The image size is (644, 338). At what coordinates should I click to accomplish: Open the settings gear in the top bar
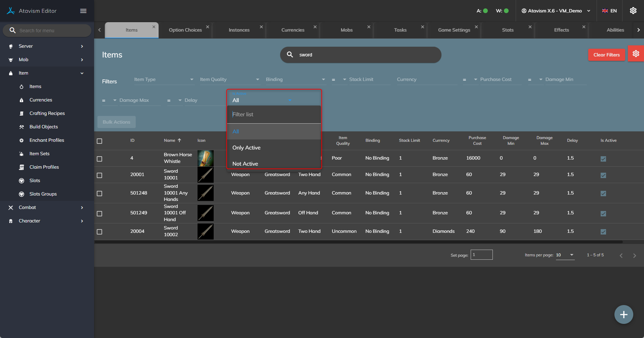[633, 11]
